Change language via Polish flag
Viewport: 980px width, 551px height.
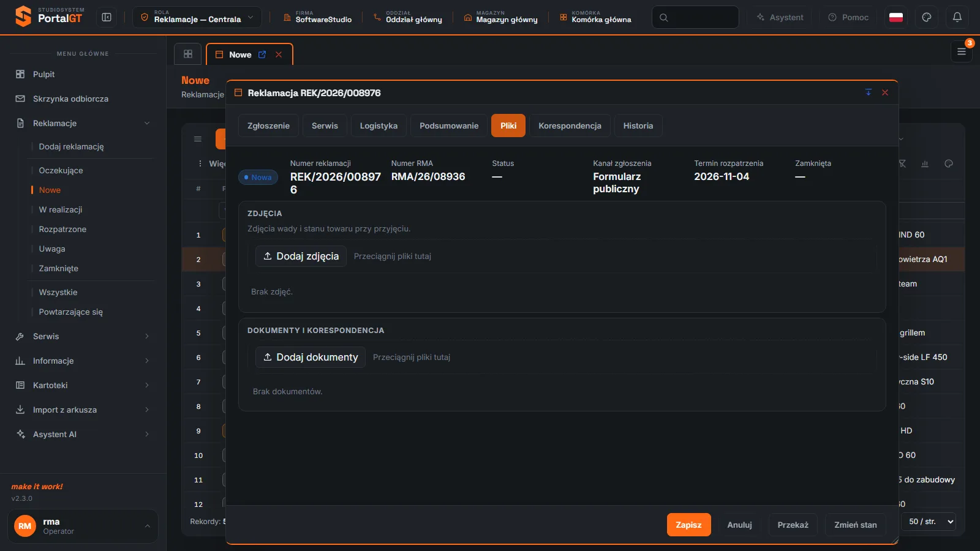coord(896,17)
